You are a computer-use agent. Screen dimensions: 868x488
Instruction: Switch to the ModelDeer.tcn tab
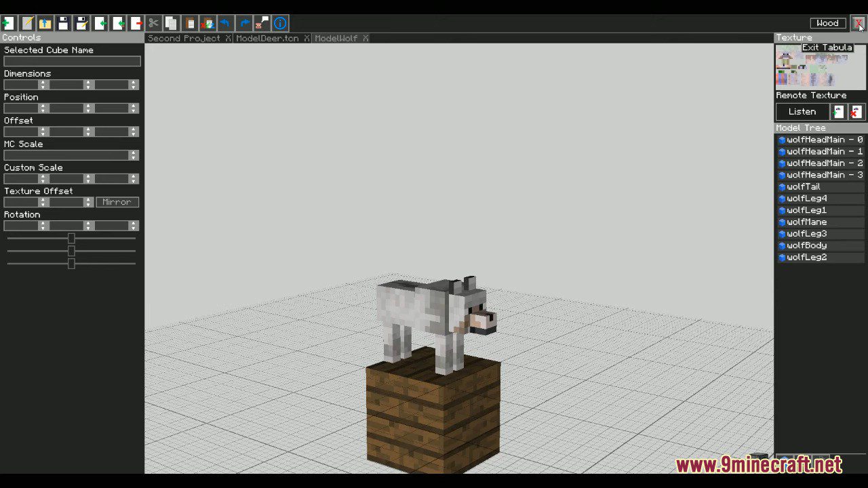tap(267, 38)
